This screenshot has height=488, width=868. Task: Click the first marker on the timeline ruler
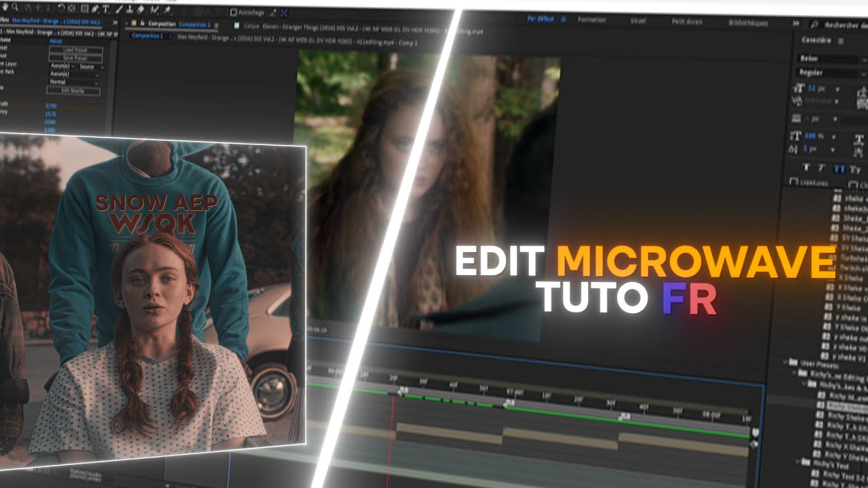(403, 390)
